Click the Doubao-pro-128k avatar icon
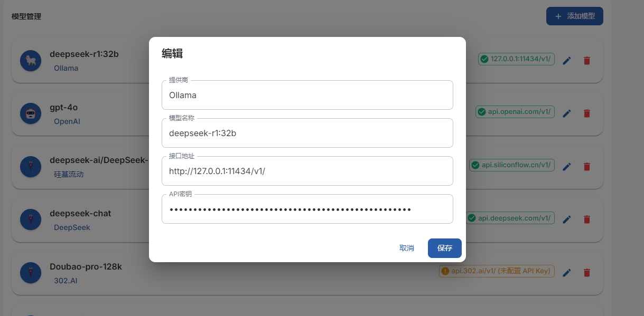This screenshot has width=644, height=316. (x=31, y=273)
